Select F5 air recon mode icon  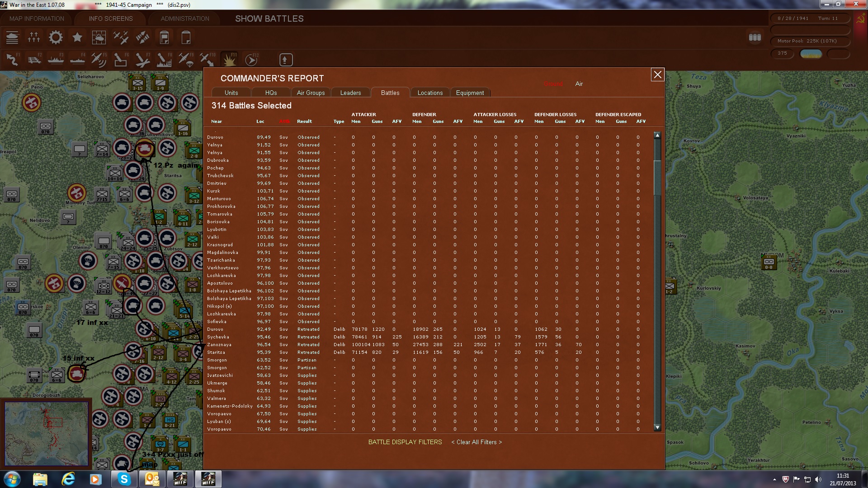pyautogui.click(x=99, y=60)
